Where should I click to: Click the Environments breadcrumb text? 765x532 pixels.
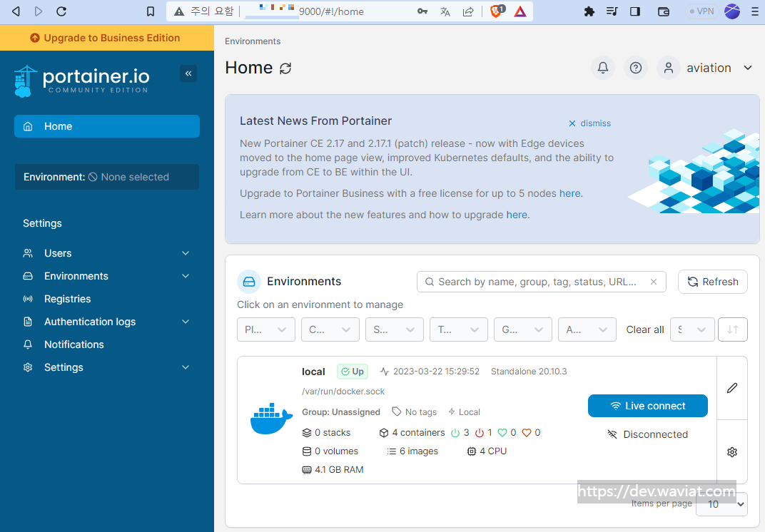[x=253, y=41]
